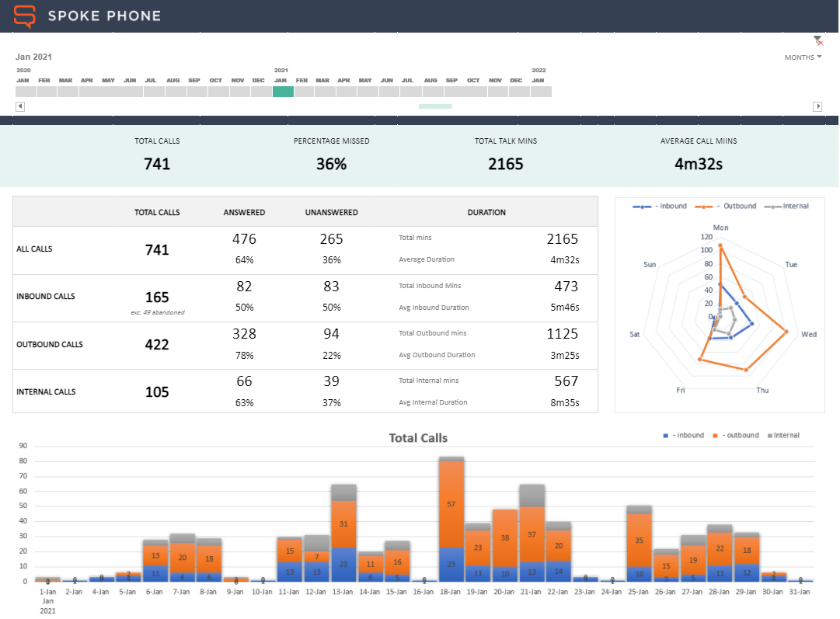Click the Inbound legend entry in radar chart
The image size is (840, 619).
pos(660,206)
